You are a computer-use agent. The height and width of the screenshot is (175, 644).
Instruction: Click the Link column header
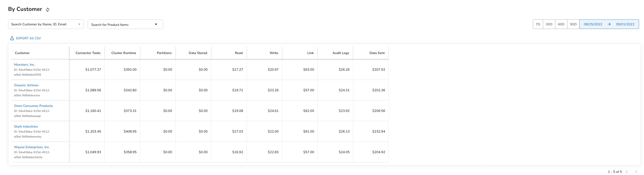(300, 53)
